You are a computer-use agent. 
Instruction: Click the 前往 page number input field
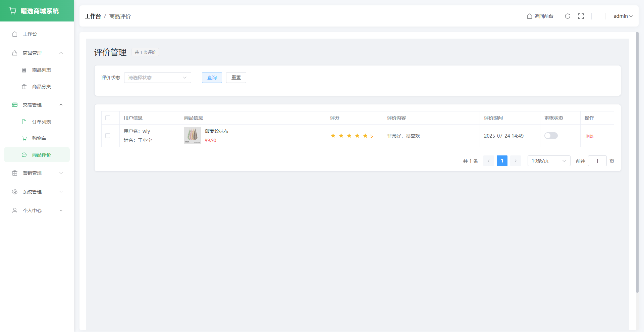click(x=597, y=161)
